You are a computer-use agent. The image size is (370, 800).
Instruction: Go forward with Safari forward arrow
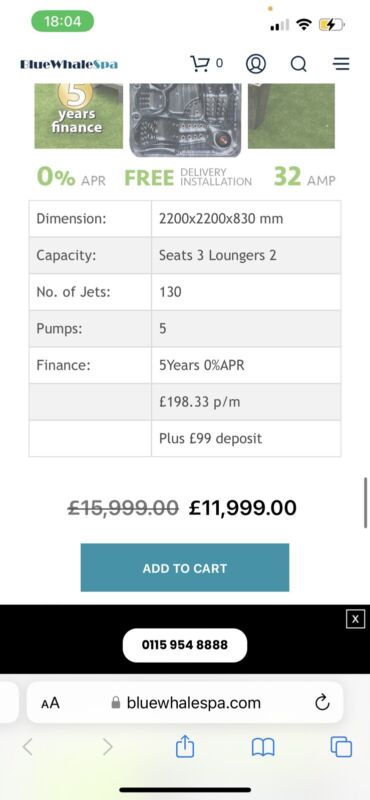(x=107, y=747)
